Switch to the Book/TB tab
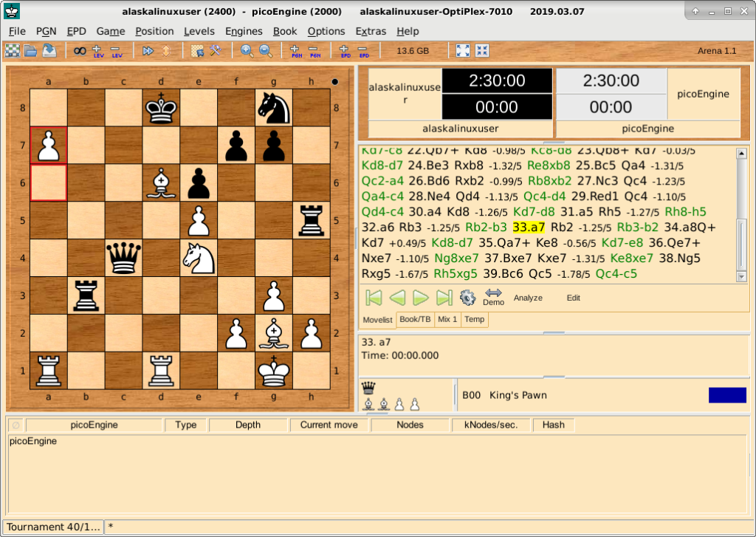The width and height of the screenshot is (756, 537). tap(414, 319)
